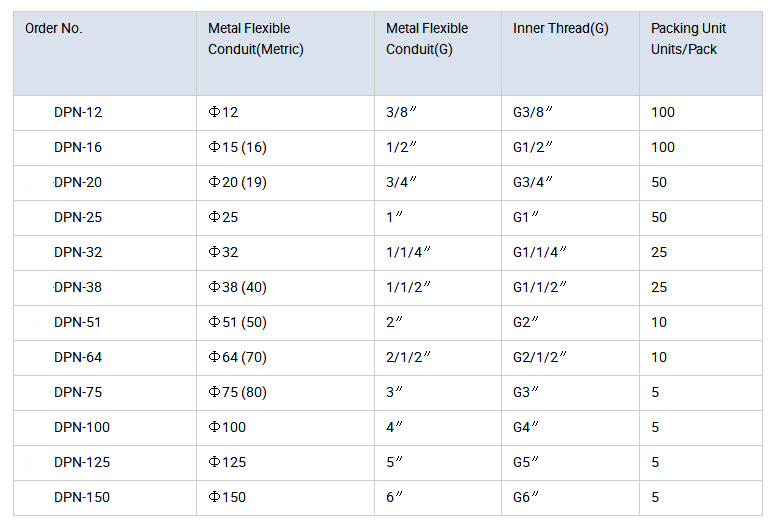Click the Order No. column header

(54, 28)
